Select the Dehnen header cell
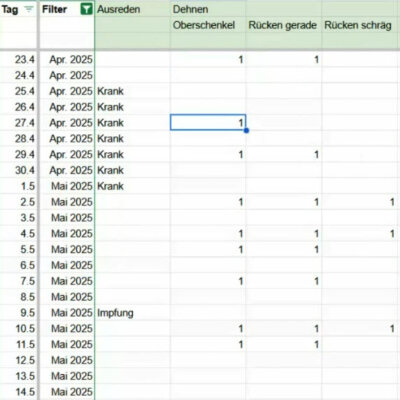400x400 pixels. click(x=208, y=9)
